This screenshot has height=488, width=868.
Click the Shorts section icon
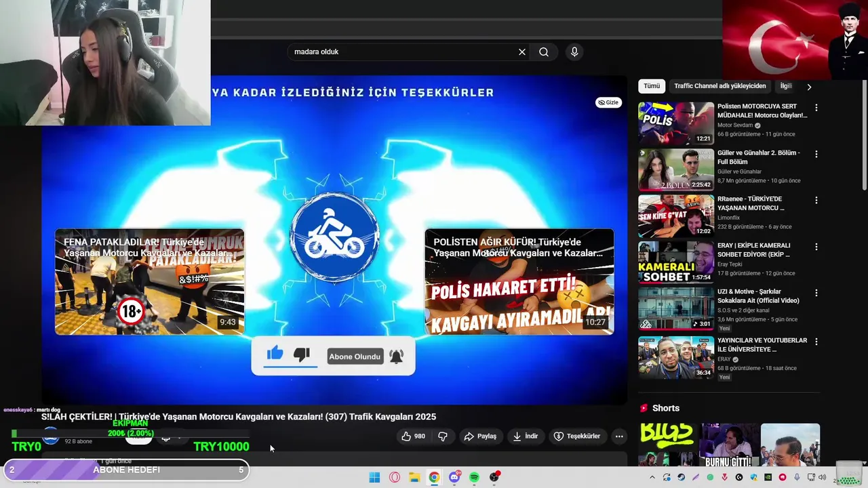click(x=644, y=408)
